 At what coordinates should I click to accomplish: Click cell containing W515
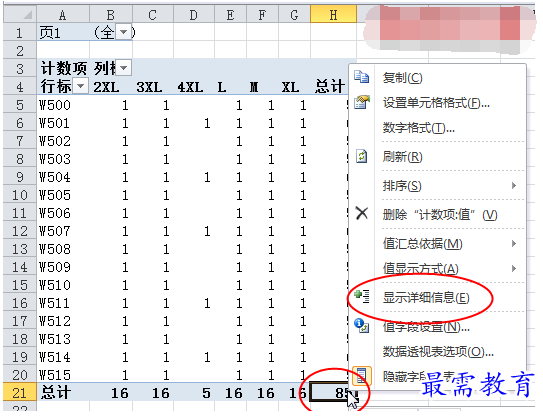(63, 375)
